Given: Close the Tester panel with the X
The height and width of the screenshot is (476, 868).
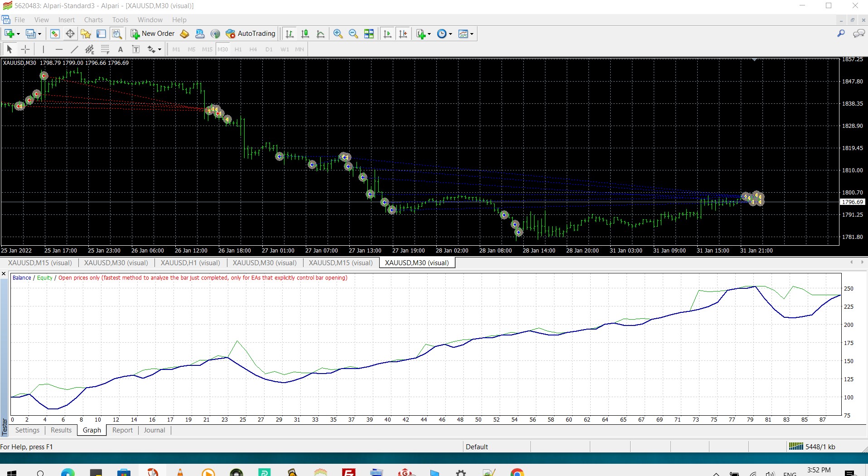Looking at the screenshot, I should [4, 273].
